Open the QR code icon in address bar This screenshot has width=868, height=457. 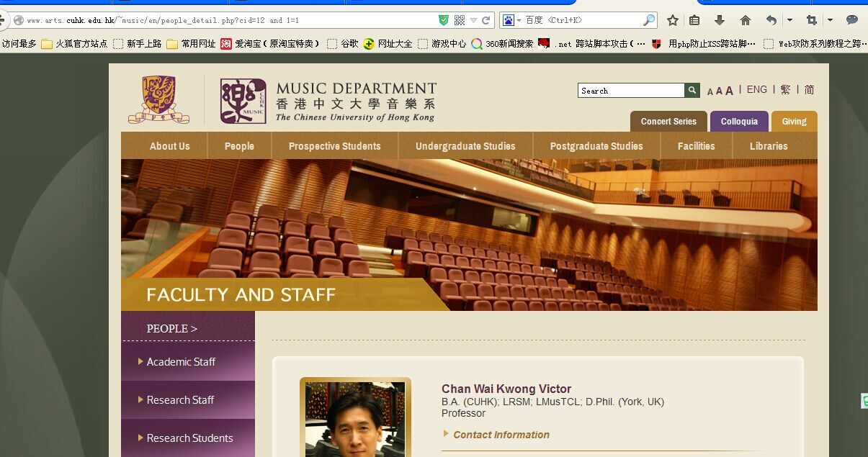[x=459, y=20]
